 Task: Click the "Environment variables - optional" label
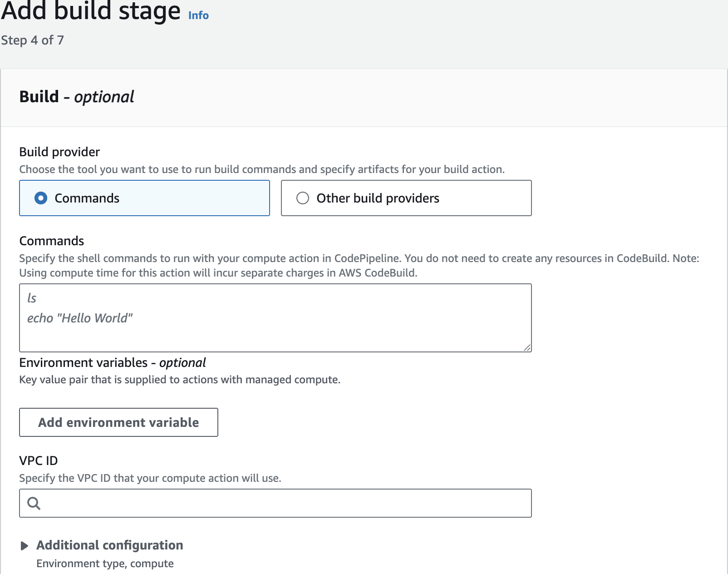click(113, 362)
